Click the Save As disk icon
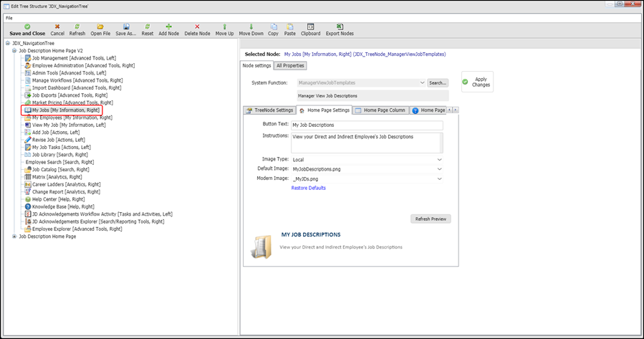644x339 pixels. pyautogui.click(x=126, y=27)
